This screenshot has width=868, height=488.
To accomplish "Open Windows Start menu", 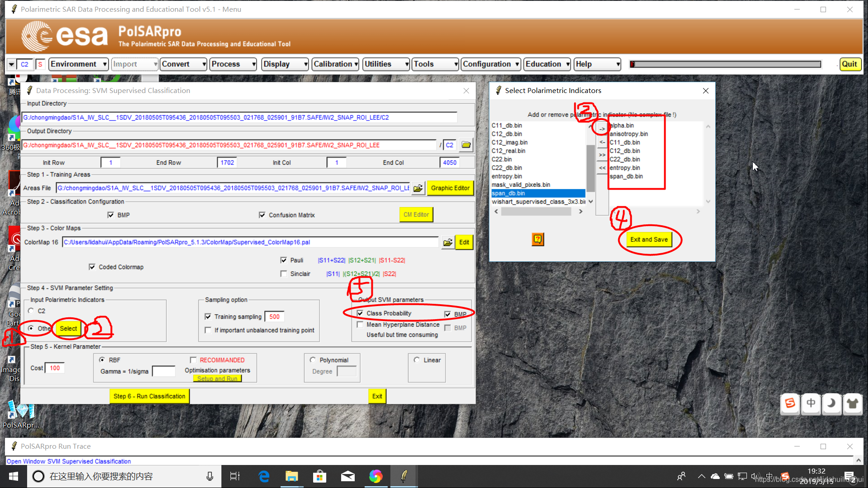I will 13,476.
